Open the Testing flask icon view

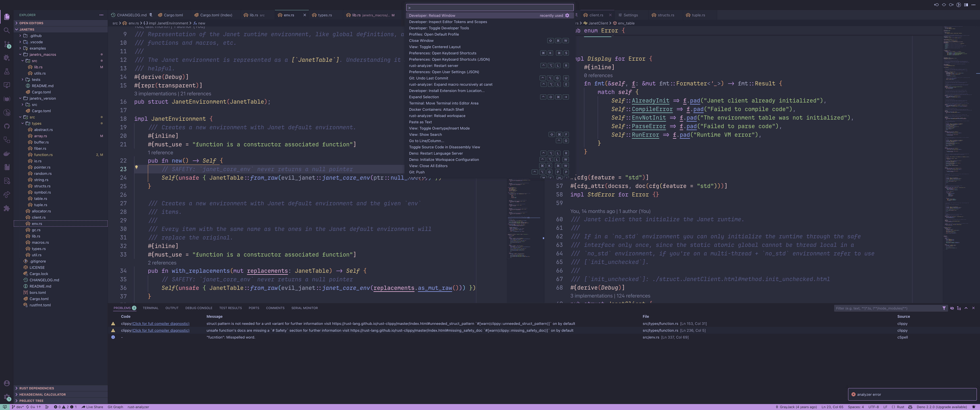[x=6, y=71]
